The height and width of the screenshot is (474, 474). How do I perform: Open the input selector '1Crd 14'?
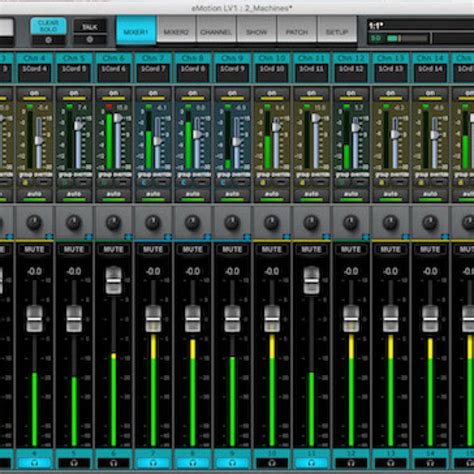[x=430, y=73]
